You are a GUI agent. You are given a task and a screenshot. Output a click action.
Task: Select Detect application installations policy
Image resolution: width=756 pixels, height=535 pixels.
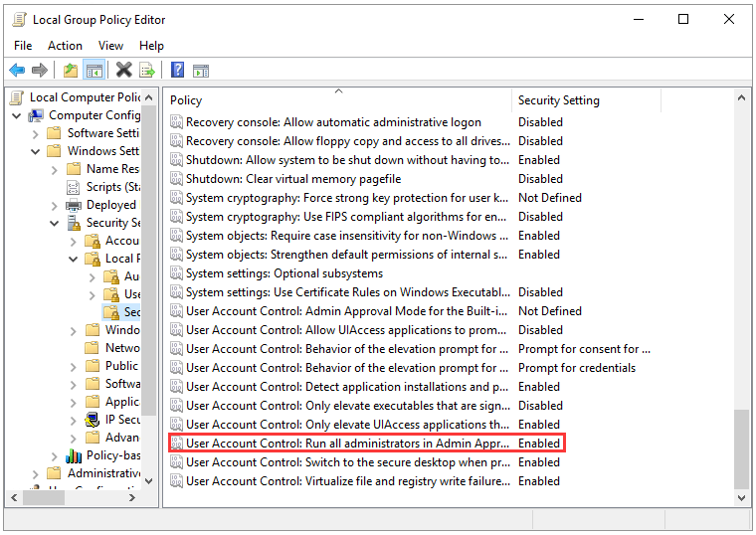(366, 387)
